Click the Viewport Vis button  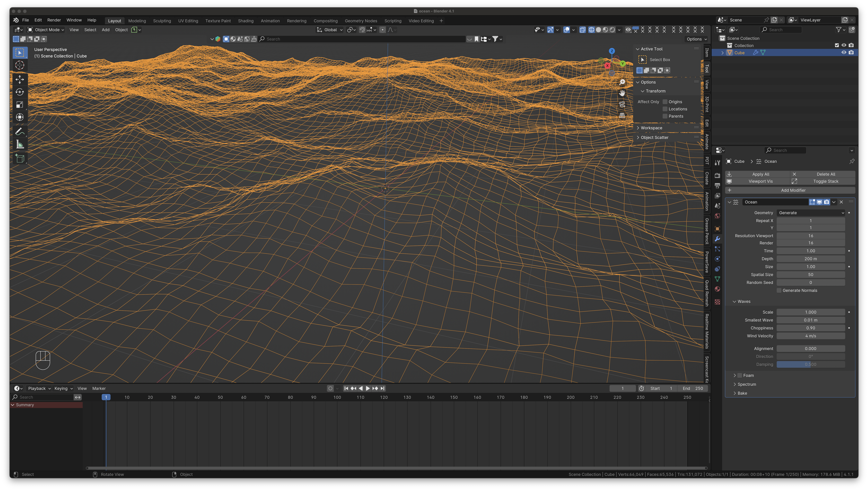(x=758, y=181)
